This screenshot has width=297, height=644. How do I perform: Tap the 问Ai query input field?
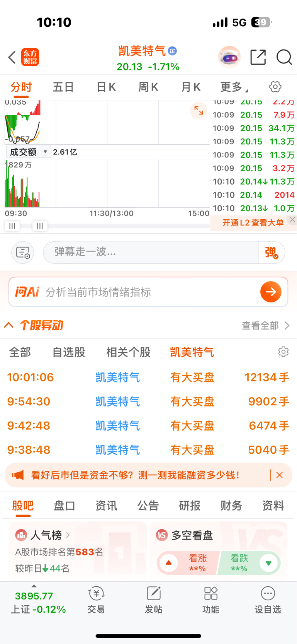(x=148, y=292)
